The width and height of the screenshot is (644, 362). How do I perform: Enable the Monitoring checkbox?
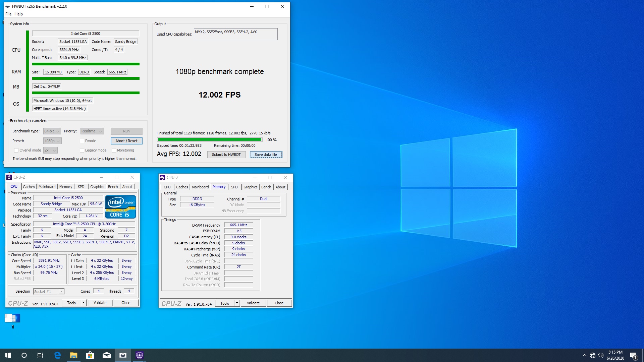(114, 150)
